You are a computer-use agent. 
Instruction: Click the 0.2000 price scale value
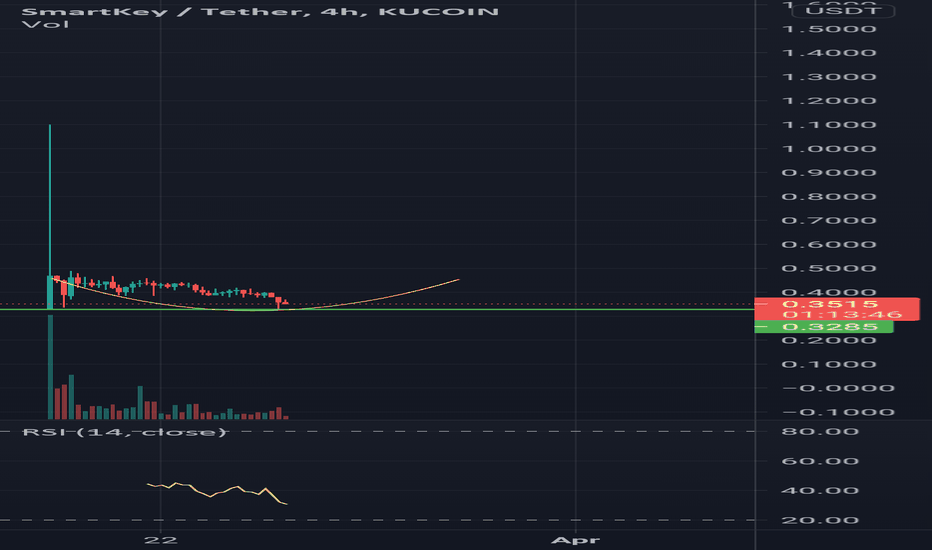(829, 340)
